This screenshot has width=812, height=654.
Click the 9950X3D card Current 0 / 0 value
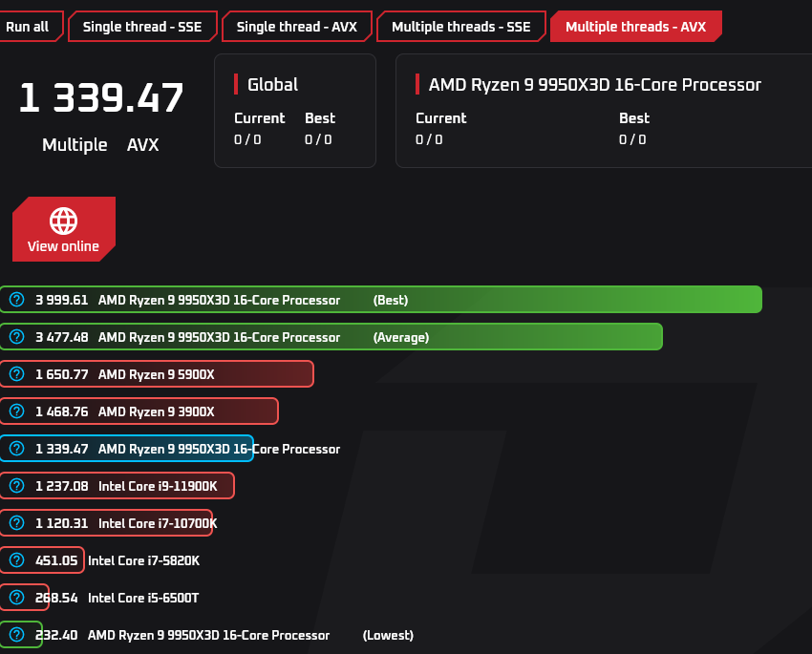click(x=429, y=139)
